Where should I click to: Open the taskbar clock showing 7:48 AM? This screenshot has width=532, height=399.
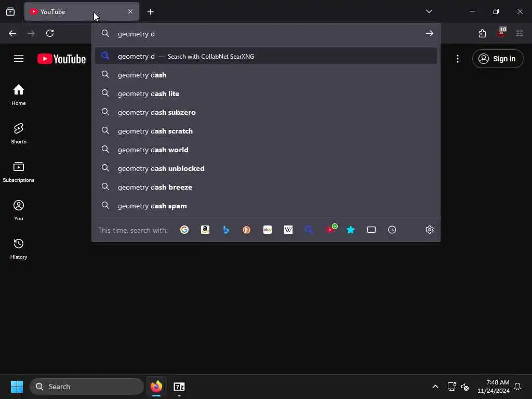point(494,387)
